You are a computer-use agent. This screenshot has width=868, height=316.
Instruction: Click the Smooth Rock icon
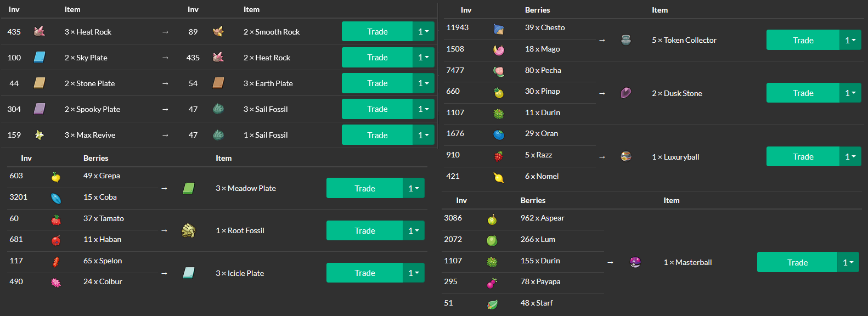pyautogui.click(x=218, y=31)
